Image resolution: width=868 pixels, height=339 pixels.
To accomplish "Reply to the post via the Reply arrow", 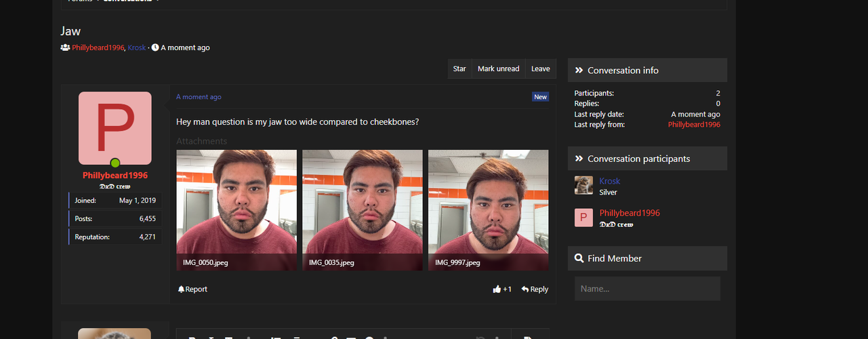I will pos(535,289).
